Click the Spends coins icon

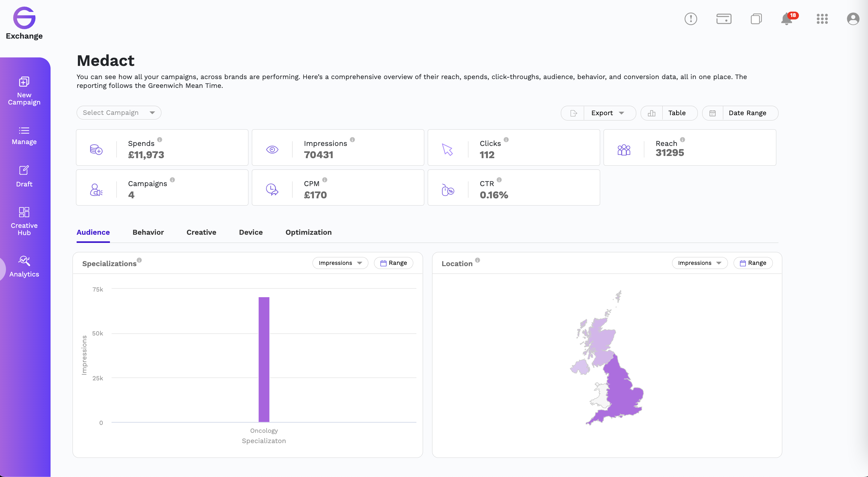pyautogui.click(x=96, y=149)
